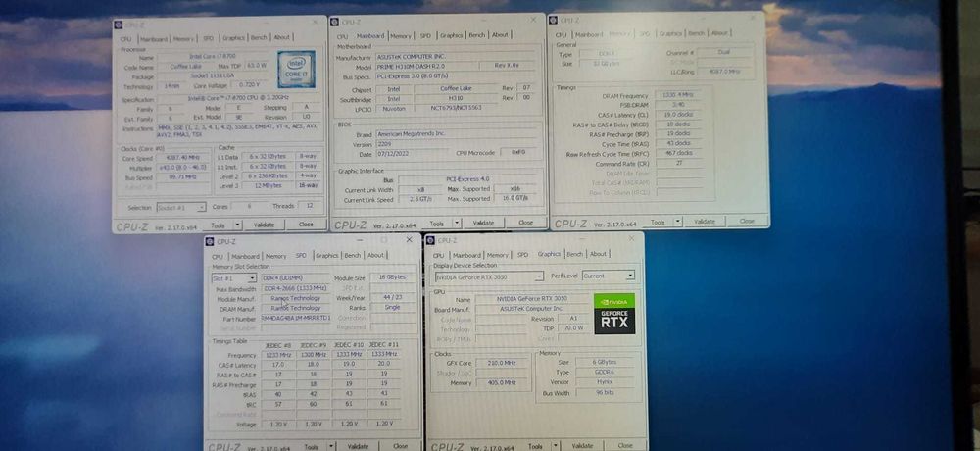
Task: Open About tab in Mainboard window
Action: tap(500, 35)
